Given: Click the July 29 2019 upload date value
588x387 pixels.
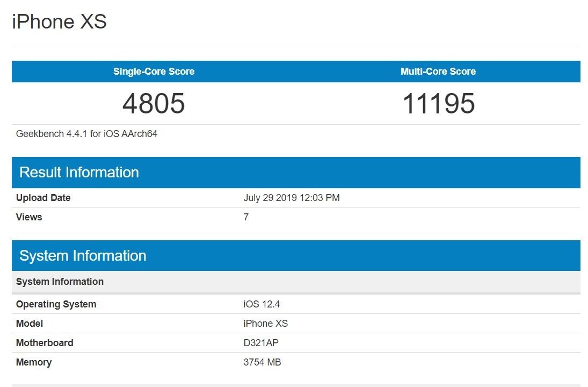Looking at the screenshot, I should [291, 198].
